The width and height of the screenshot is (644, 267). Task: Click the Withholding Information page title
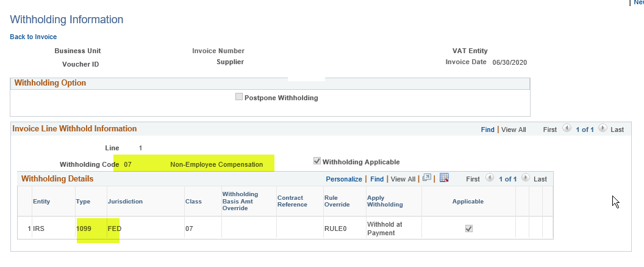66,20
